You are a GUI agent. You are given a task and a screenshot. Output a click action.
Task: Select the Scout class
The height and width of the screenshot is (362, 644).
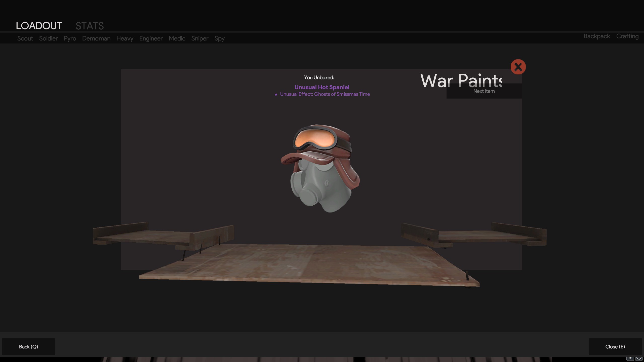click(x=25, y=38)
